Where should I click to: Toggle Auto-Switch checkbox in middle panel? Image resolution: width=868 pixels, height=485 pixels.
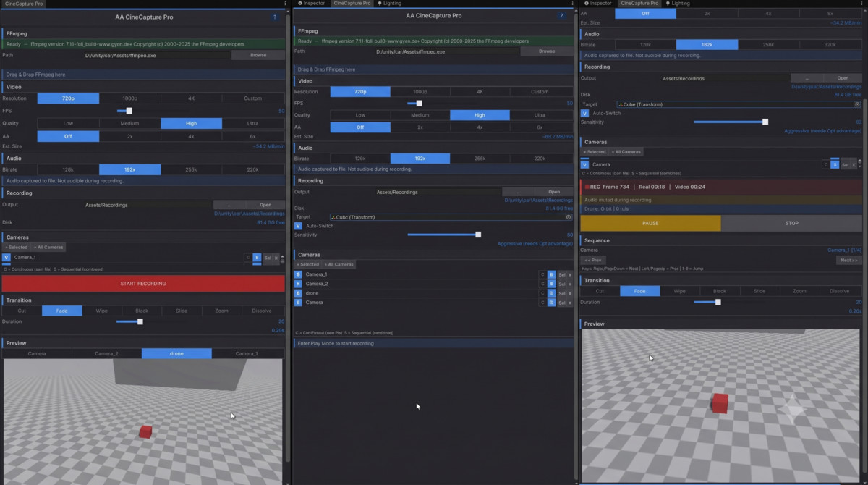click(298, 226)
